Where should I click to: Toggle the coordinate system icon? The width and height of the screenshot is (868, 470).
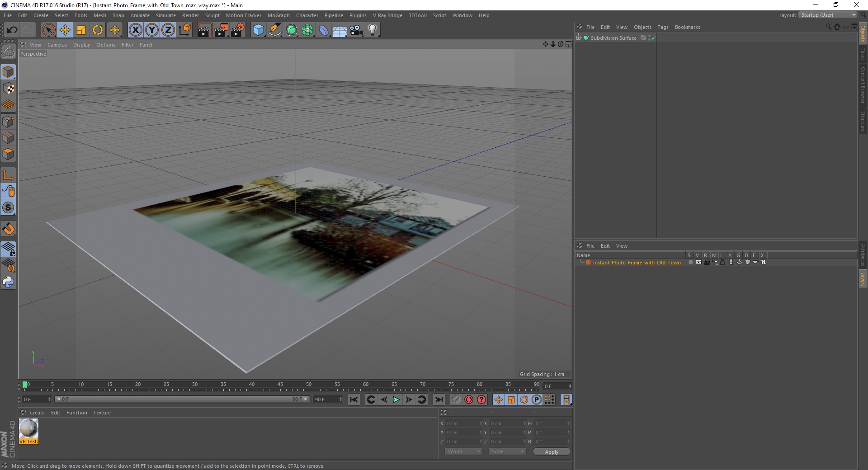pos(184,30)
